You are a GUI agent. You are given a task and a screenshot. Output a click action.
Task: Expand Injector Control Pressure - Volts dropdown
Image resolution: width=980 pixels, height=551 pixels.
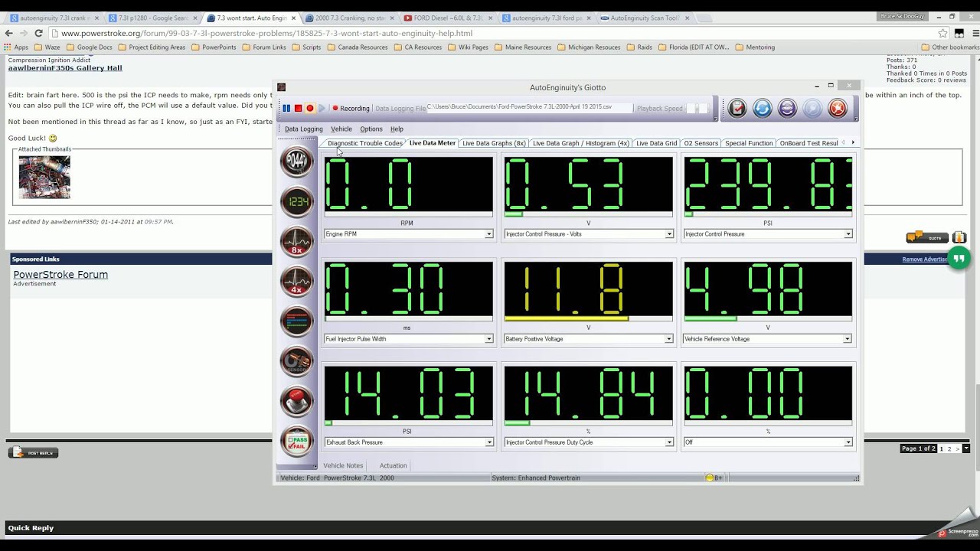coord(669,234)
